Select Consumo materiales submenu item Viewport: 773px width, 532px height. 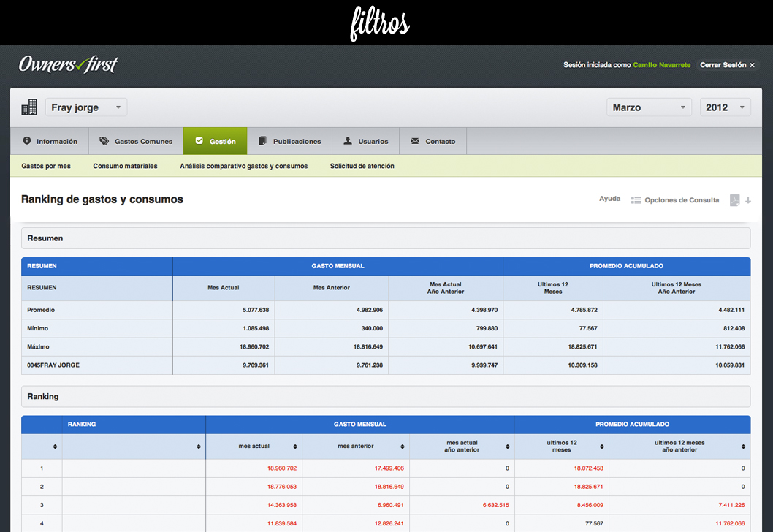(x=125, y=166)
